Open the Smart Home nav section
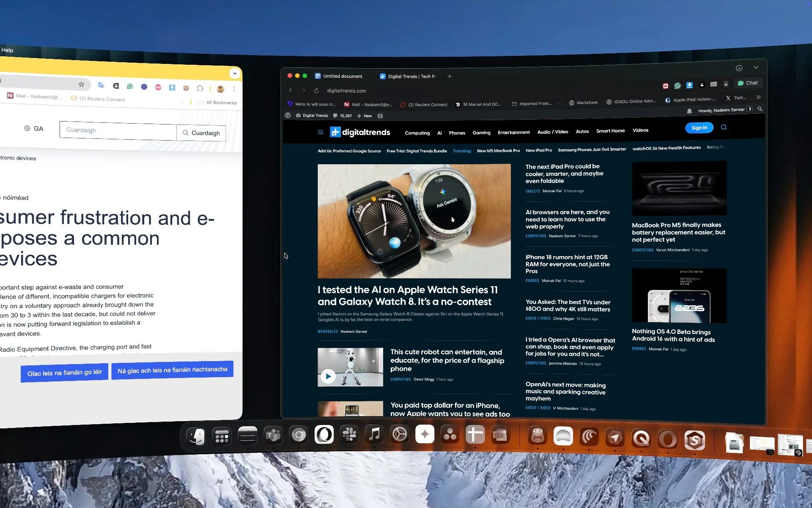The image size is (812, 508). tap(610, 131)
